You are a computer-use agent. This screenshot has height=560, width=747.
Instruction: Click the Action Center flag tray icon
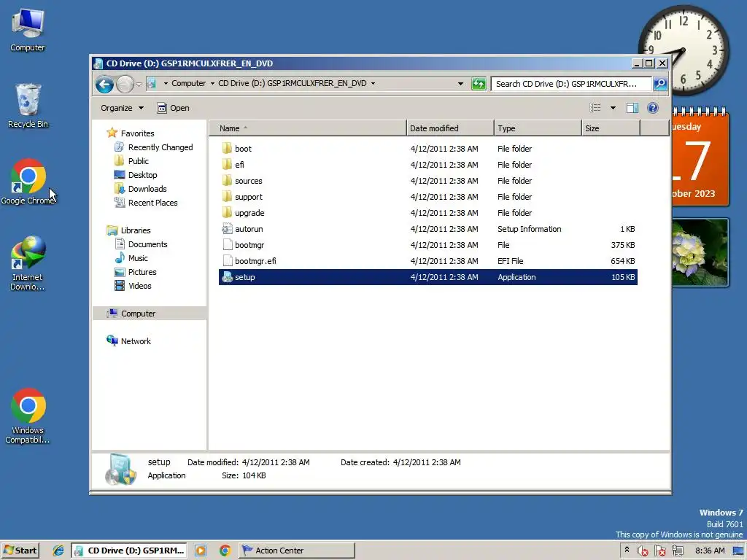coord(659,551)
